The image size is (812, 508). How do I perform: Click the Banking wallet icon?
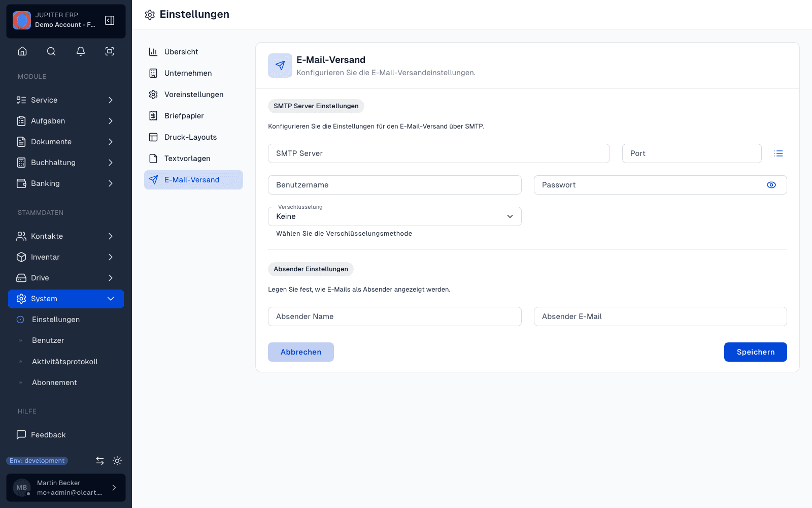click(21, 183)
